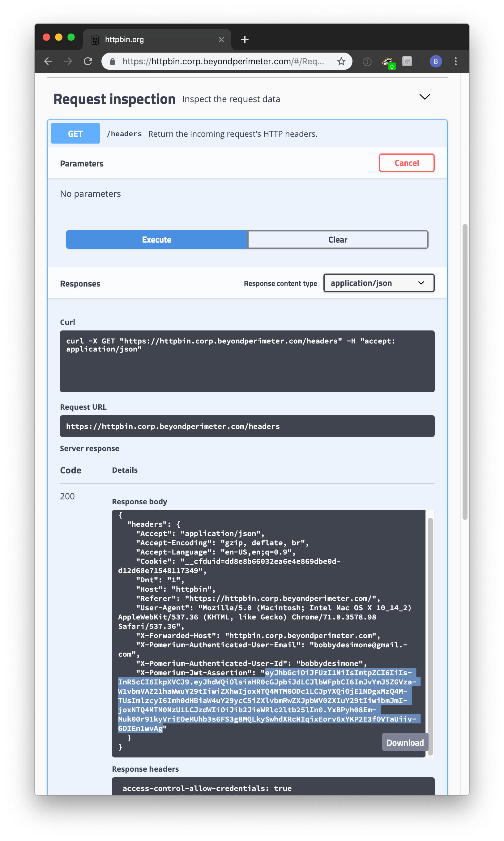Go back using the back arrow
Image resolution: width=504 pixels, height=841 pixels.
click(48, 62)
